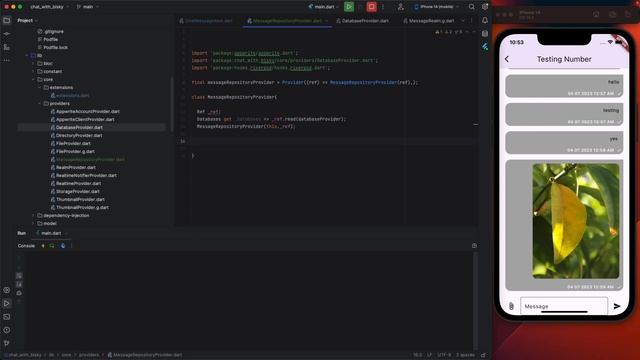Show the hidden editor tabs dropdown
640x360 pixels.
point(463,20)
